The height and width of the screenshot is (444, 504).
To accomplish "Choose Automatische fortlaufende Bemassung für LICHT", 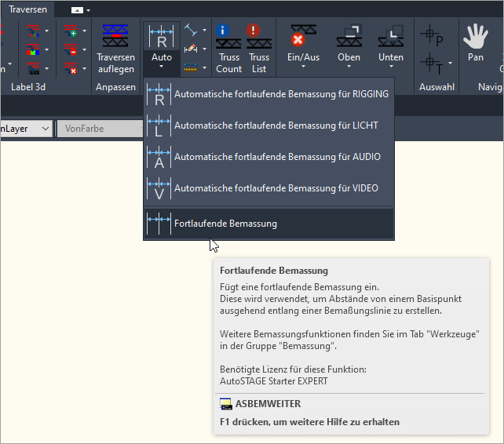I will [268, 126].
